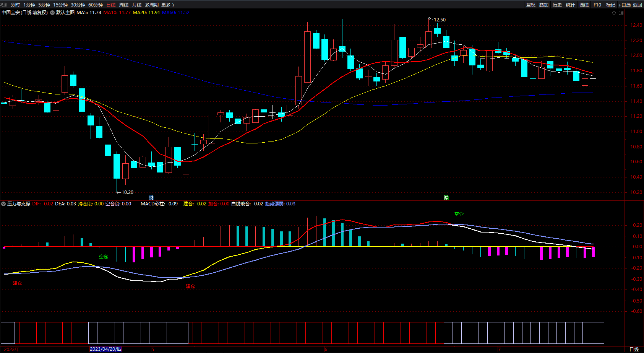This screenshot has height=353, width=644.
Task: Click the month 7 marker on time axis
Action: point(499,349)
